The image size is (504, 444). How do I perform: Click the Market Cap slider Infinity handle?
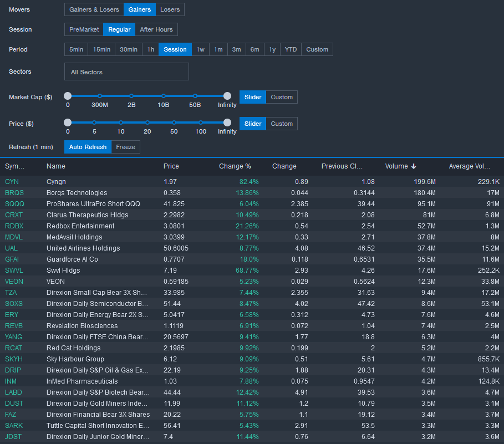tap(227, 96)
